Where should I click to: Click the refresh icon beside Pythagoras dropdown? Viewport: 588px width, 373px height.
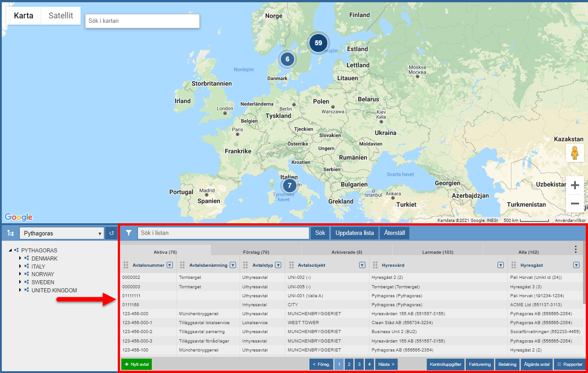coord(112,234)
